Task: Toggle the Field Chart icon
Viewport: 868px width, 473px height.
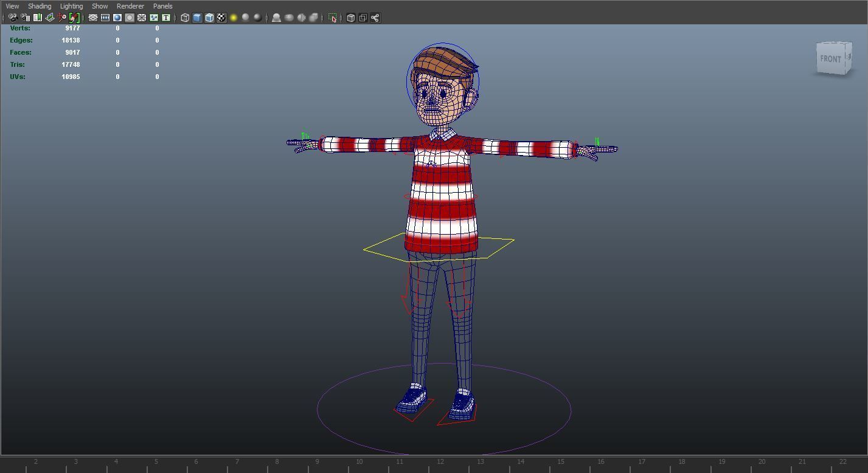Action: pyautogui.click(x=142, y=18)
